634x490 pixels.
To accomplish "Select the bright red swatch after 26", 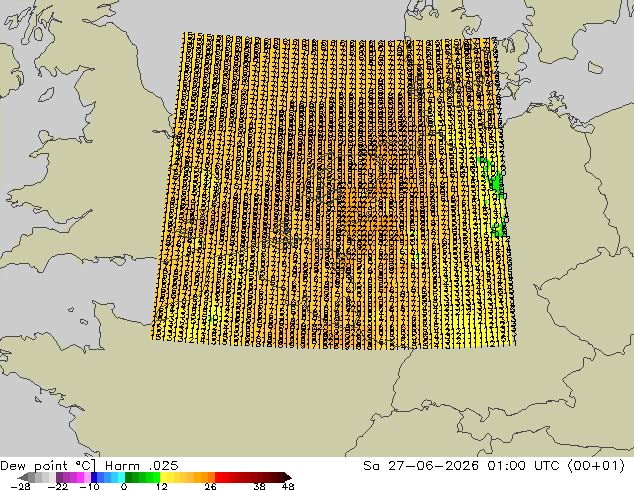I will [x=218, y=477].
